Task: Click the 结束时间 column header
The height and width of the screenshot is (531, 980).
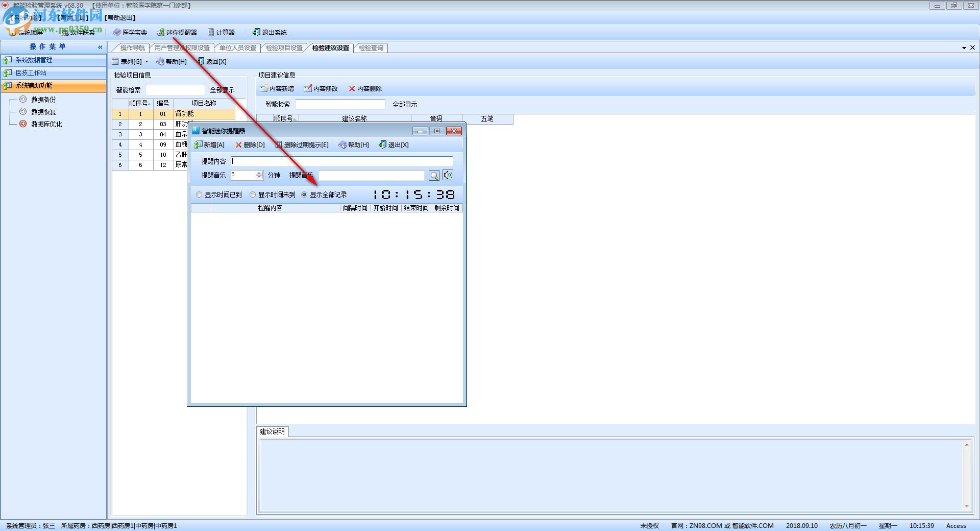Action: tap(416, 208)
